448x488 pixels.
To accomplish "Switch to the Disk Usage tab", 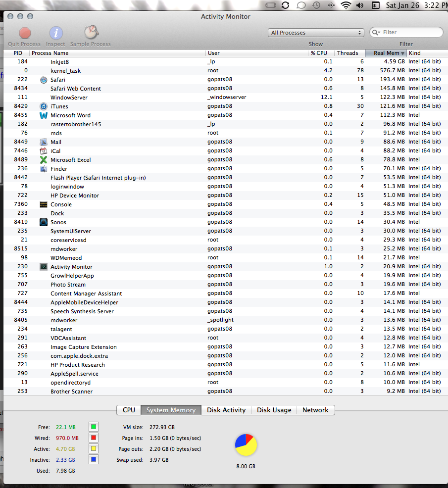I will pyautogui.click(x=274, y=410).
